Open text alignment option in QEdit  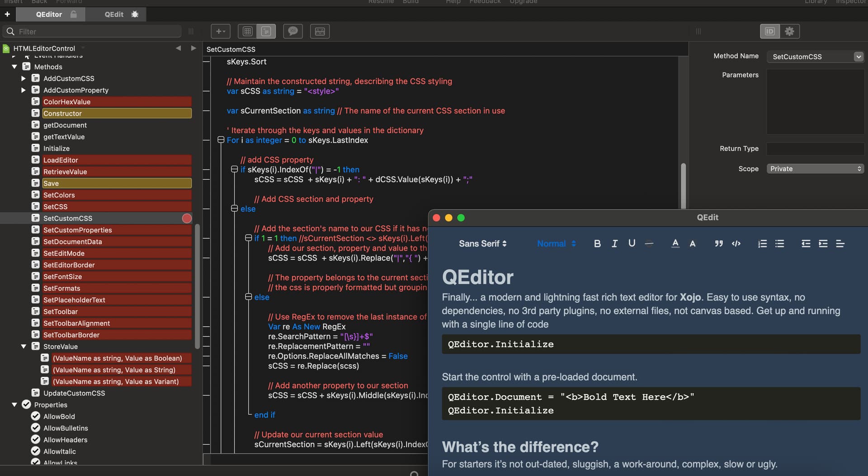coord(840,243)
